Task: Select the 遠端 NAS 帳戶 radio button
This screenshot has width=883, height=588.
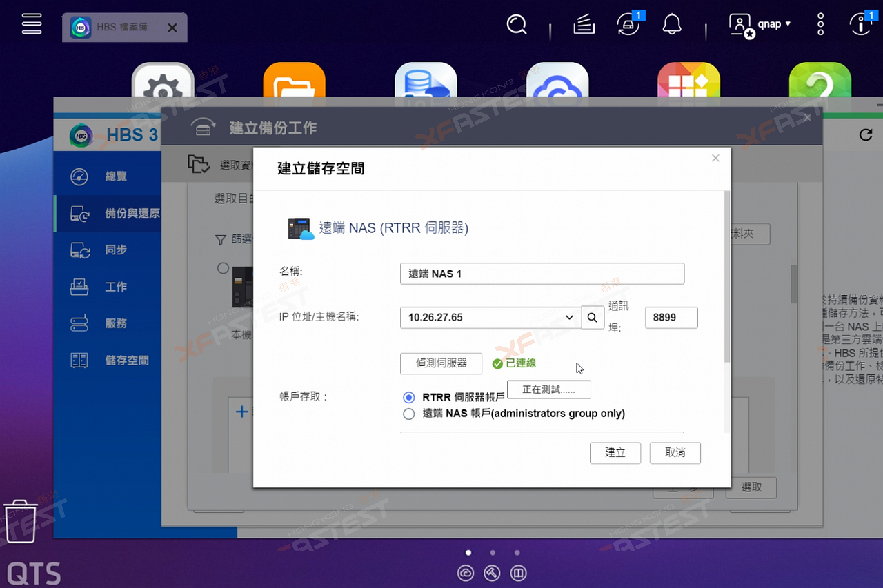Action: coord(409,414)
